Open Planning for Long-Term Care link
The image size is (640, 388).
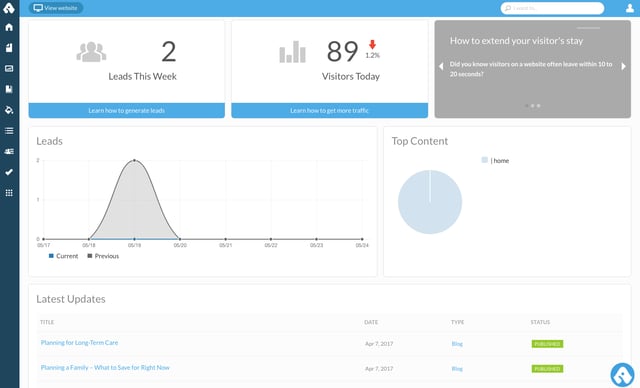(79, 343)
